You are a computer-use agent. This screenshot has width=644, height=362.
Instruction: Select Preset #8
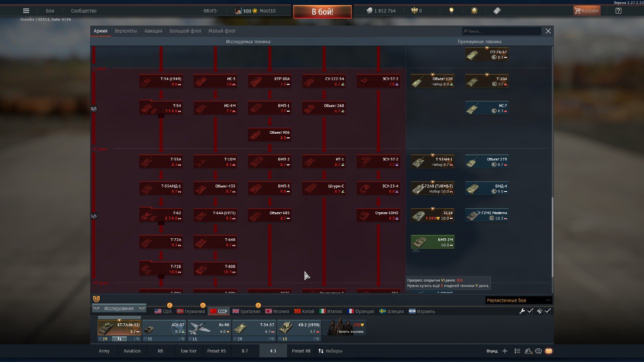301,351
